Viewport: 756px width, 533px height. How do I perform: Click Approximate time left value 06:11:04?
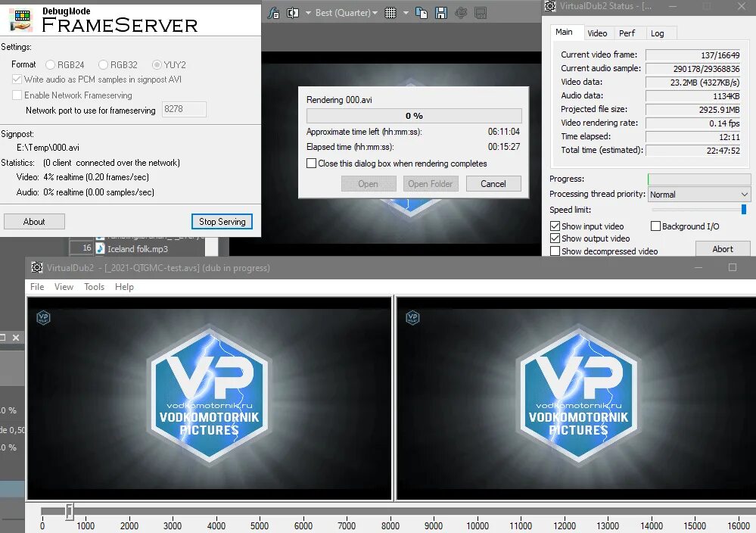coord(504,132)
